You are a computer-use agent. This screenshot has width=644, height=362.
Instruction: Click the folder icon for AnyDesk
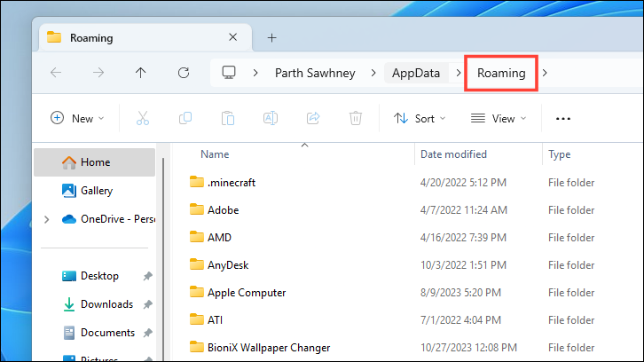197,264
